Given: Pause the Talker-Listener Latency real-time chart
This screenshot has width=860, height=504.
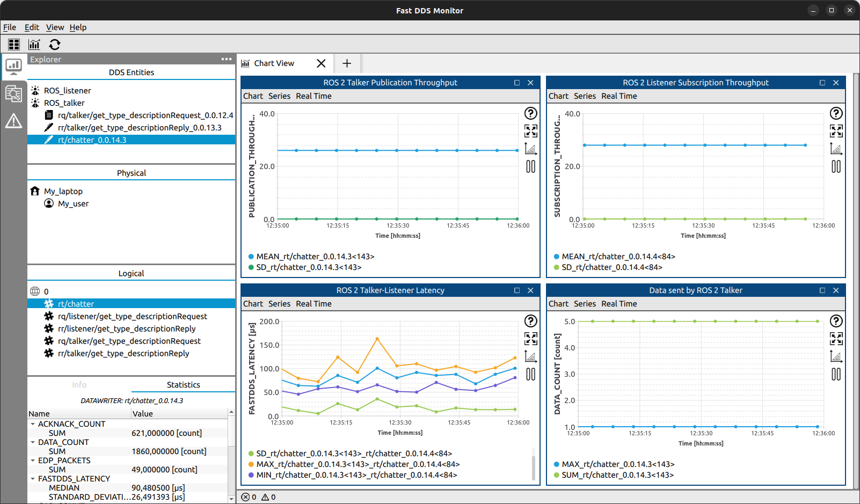Looking at the screenshot, I should click(x=530, y=374).
